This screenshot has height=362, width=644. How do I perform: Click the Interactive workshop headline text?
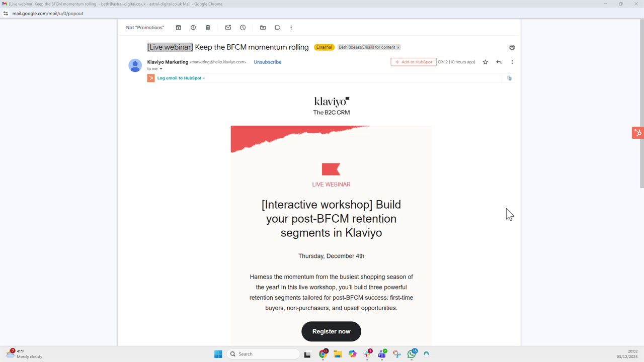tap(331, 219)
